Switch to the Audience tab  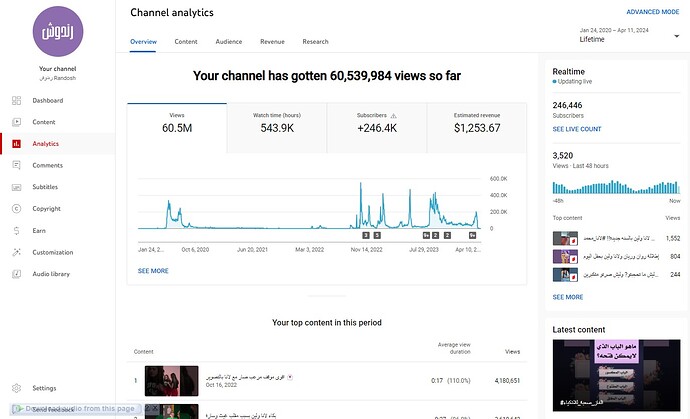(228, 42)
